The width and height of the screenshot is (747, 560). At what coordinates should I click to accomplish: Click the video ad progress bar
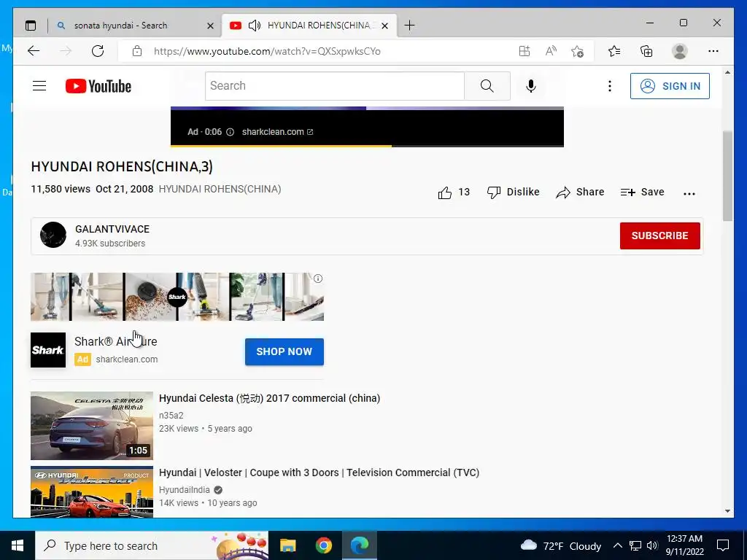coord(367,146)
